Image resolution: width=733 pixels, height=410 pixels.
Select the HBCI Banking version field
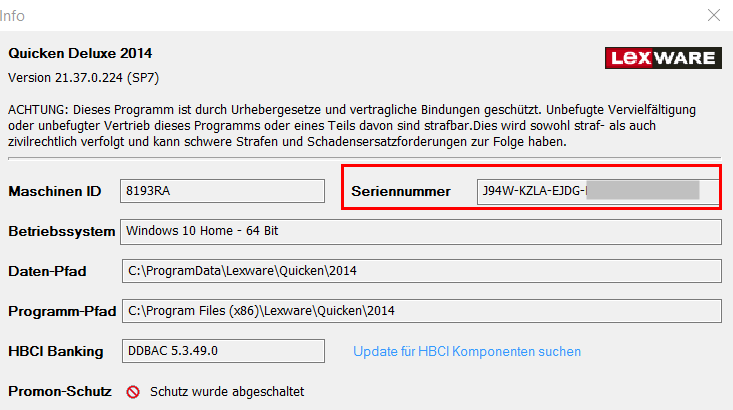click(223, 351)
